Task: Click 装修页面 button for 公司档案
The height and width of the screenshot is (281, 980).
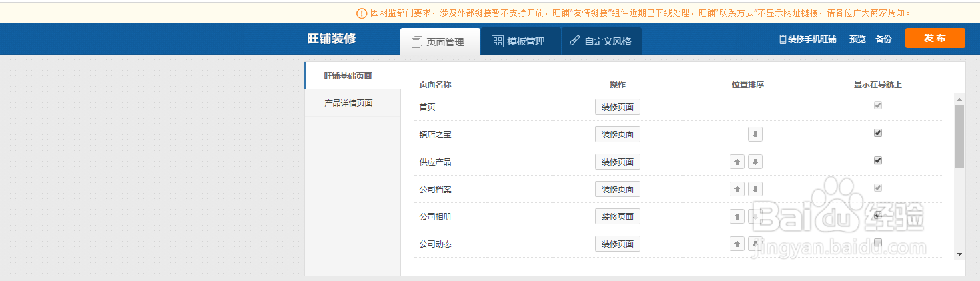Action: [x=617, y=189]
